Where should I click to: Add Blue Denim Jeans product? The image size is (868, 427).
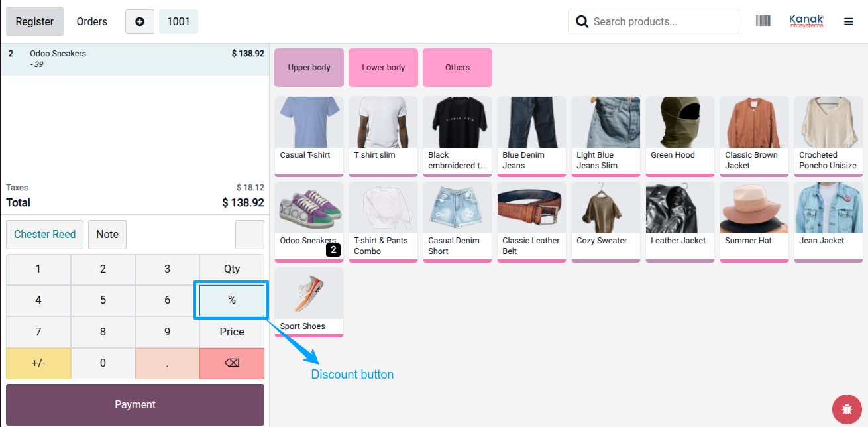click(531, 137)
